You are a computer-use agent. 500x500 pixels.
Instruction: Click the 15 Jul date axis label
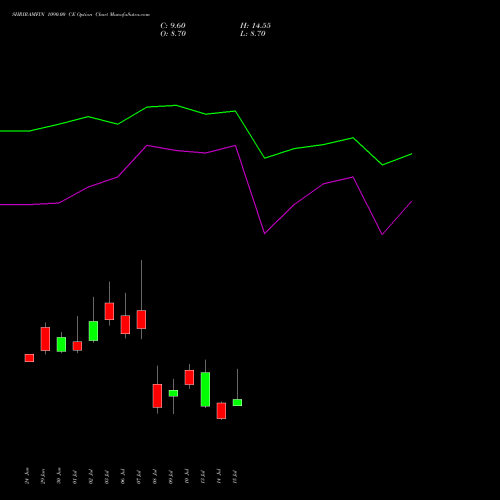coord(235,477)
